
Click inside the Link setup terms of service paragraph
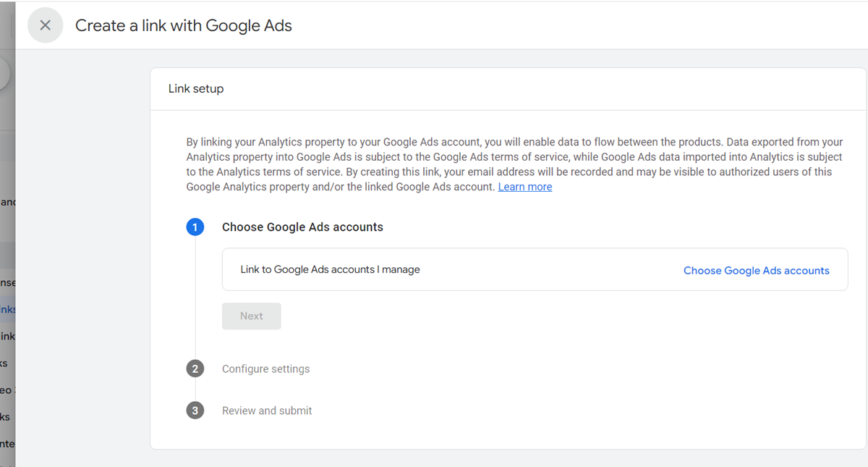click(506, 164)
